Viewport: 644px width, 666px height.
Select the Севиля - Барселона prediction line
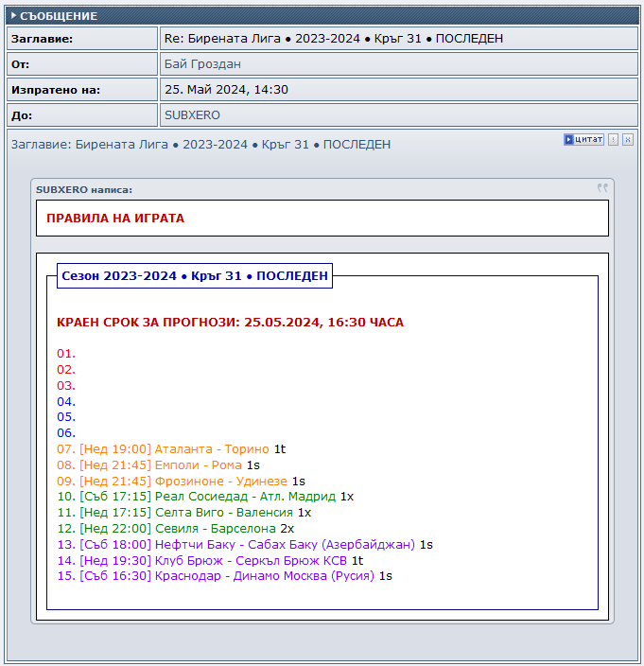pos(176,529)
